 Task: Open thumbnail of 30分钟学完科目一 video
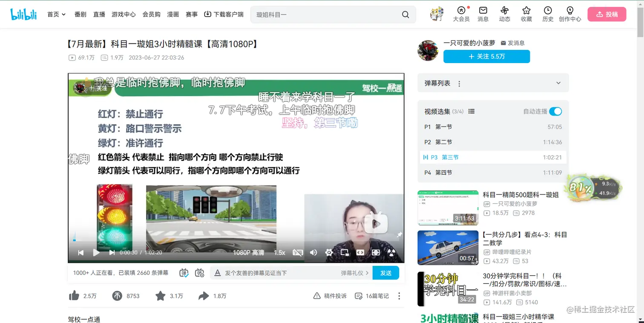448,289
